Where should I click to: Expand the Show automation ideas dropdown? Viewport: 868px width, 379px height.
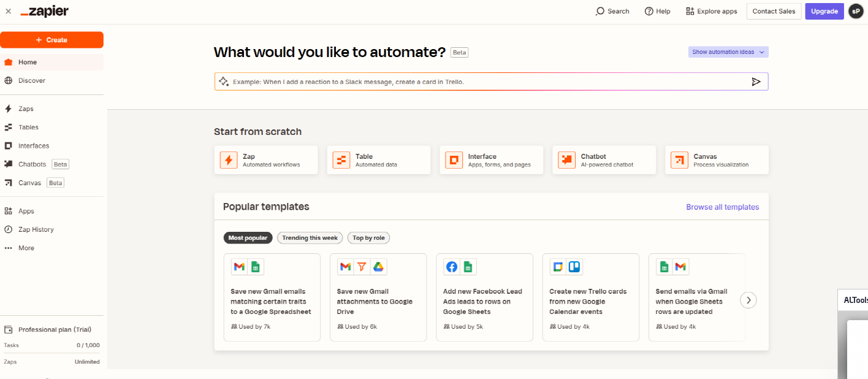[728, 52]
